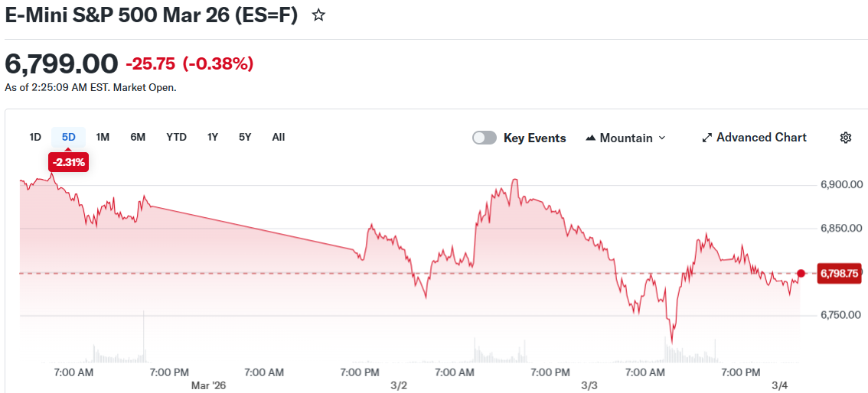Screen dimensions: 868x393
Task: Click the E-Mini S&P 500 title
Action: click(x=151, y=15)
